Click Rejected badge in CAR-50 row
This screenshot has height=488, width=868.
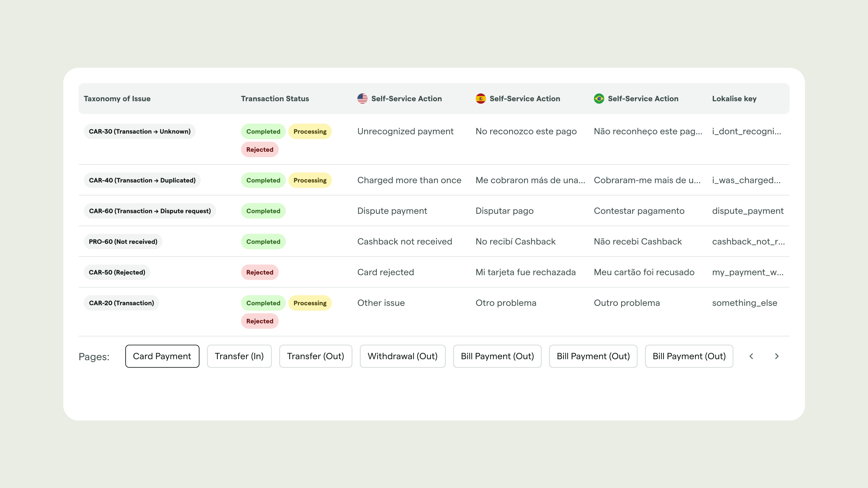pyautogui.click(x=259, y=272)
